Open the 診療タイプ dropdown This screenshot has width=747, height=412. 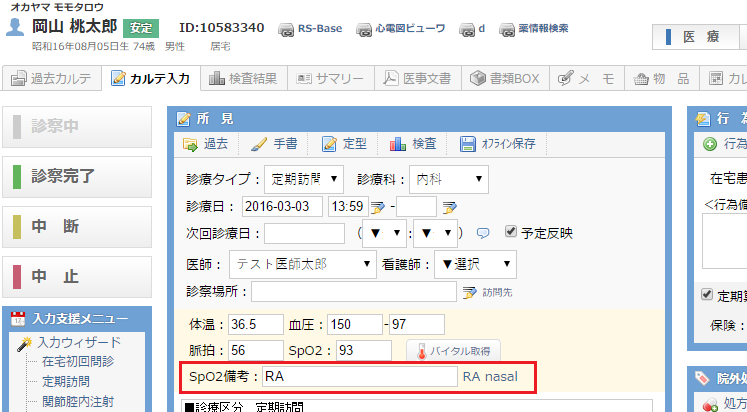(x=304, y=179)
